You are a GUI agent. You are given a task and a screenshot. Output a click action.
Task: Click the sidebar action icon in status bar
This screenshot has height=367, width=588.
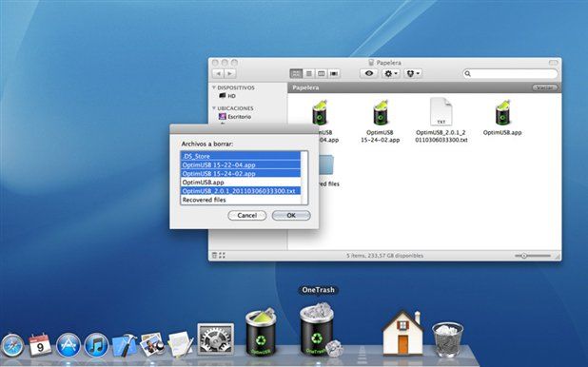214,256
